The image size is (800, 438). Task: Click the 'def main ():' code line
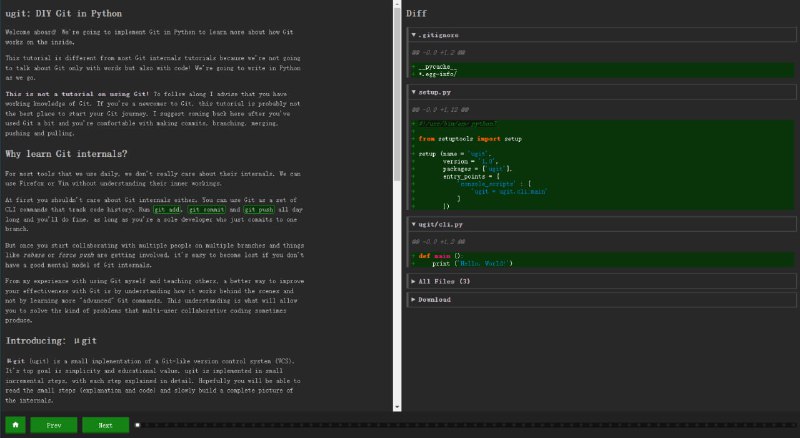coord(441,256)
